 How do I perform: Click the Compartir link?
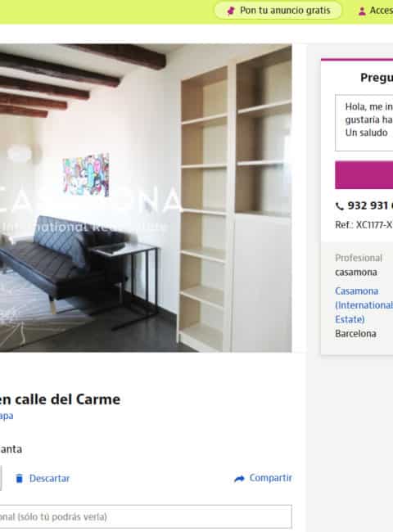270,478
